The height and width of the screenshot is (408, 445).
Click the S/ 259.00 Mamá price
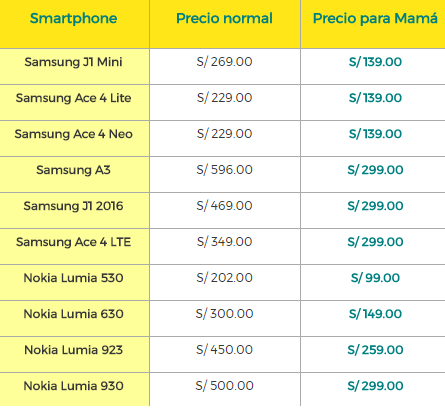tap(375, 350)
